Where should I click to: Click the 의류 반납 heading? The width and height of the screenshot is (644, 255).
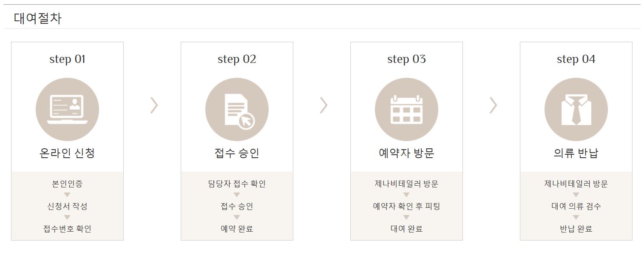pos(576,153)
